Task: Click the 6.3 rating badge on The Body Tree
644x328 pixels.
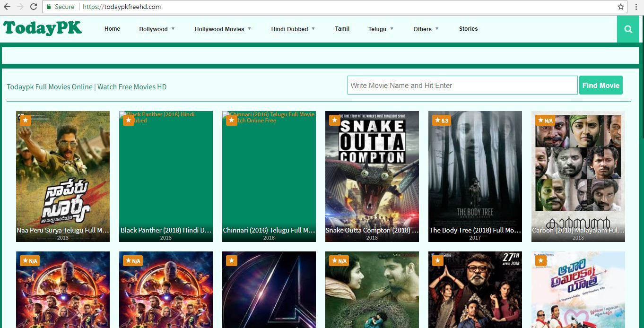Action: click(x=441, y=121)
